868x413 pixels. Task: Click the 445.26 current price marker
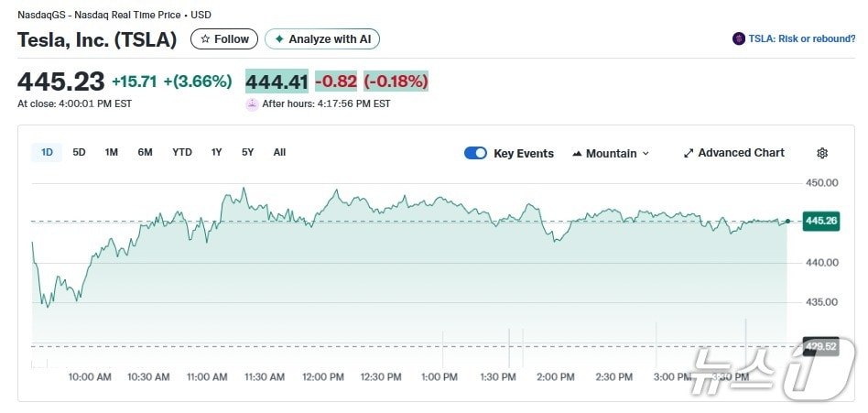[819, 221]
